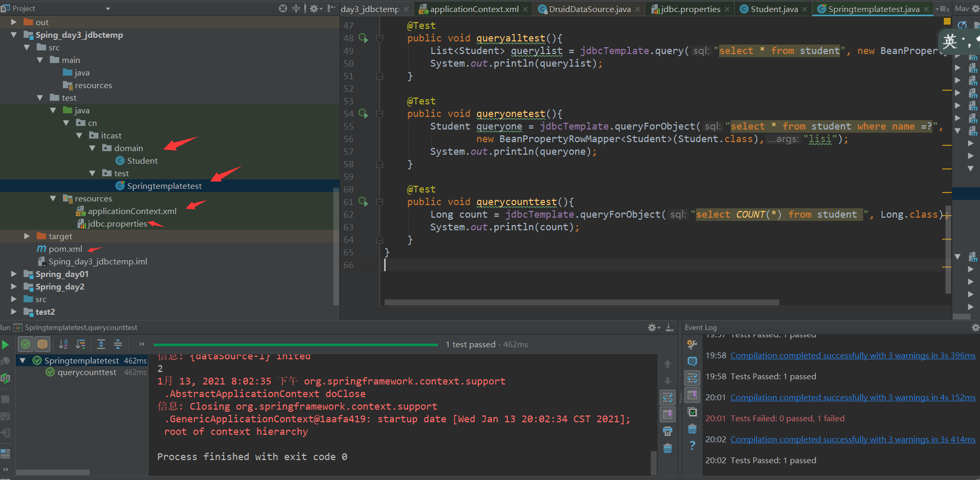
Task: Open Run panel settings gear
Action: [x=653, y=327]
